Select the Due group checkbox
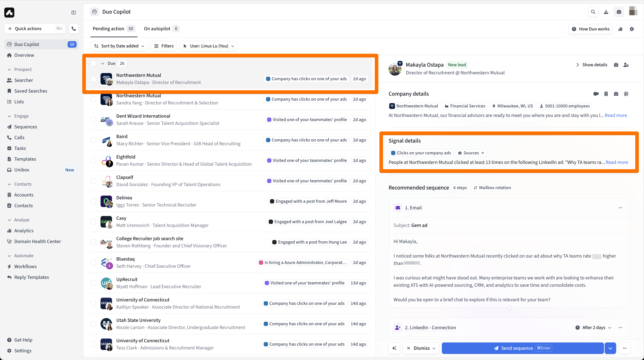The image size is (644, 360). click(x=93, y=63)
